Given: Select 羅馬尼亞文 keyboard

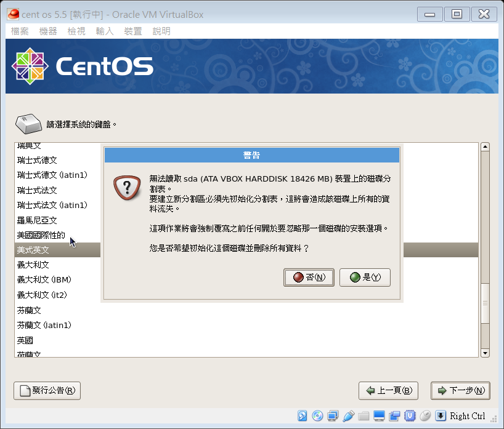Looking at the screenshot, I should 37,220.
